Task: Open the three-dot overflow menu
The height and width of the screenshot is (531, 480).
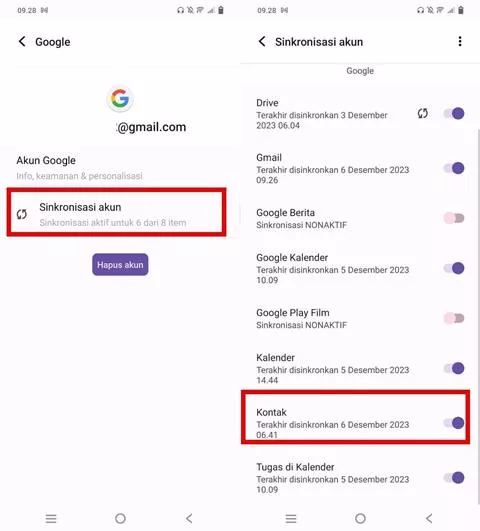Action: [x=460, y=41]
